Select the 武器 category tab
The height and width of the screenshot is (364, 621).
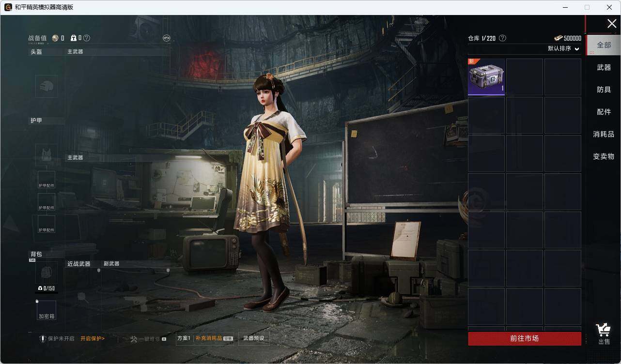click(x=604, y=67)
